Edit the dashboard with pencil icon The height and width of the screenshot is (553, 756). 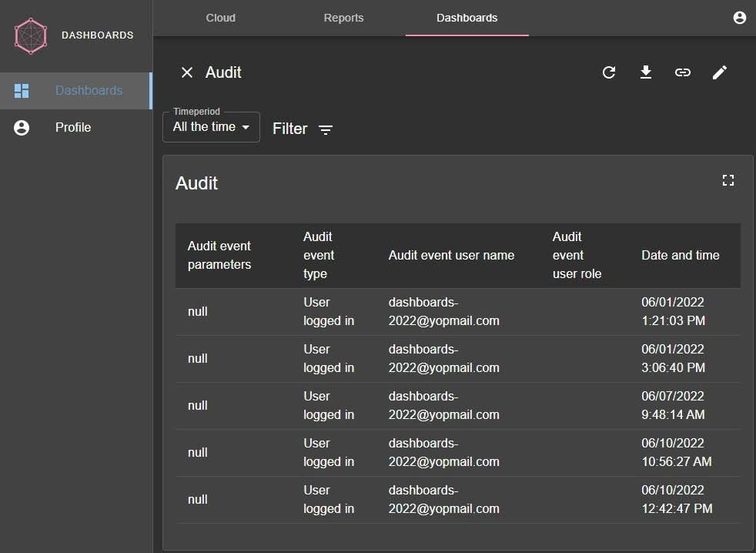(720, 72)
